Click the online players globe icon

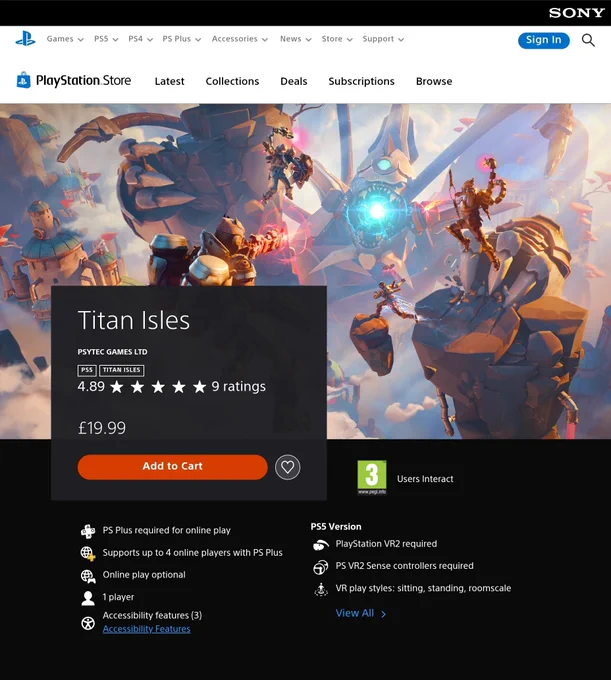pos(88,553)
